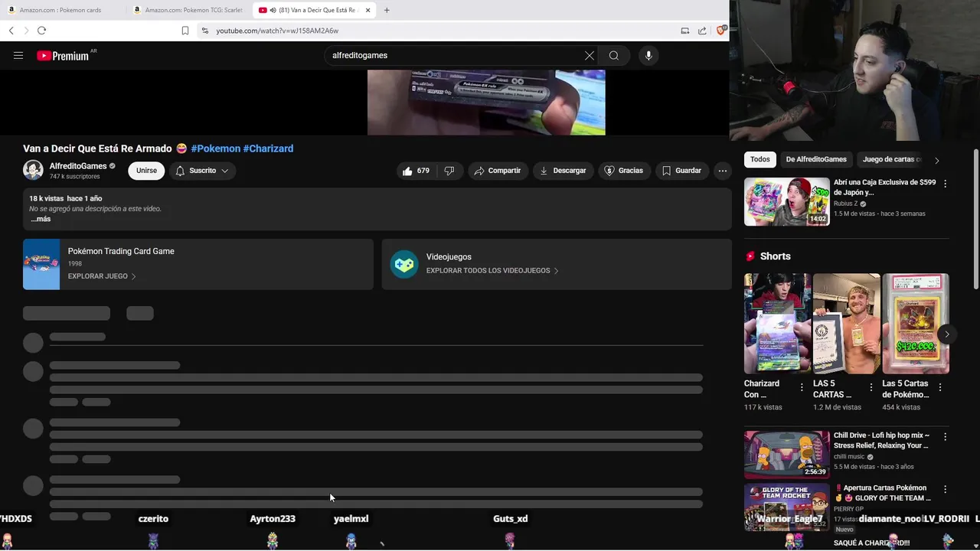
Task: Clear the search box with X
Action: tap(590, 56)
